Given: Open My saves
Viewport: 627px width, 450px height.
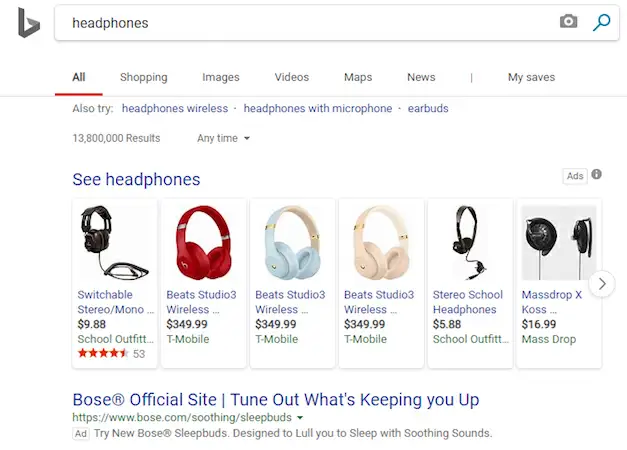Looking at the screenshot, I should point(531,77).
